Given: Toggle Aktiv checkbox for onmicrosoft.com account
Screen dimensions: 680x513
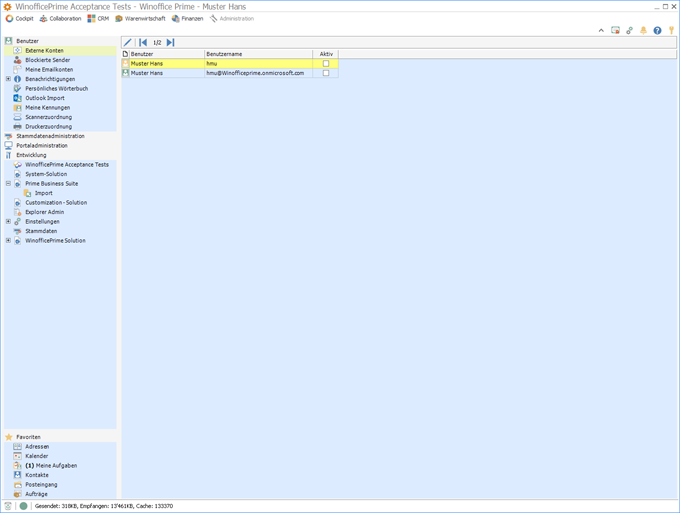Looking at the screenshot, I should point(326,73).
